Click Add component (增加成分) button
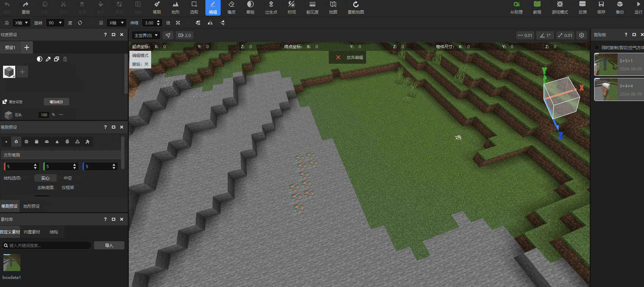 tap(56, 102)
